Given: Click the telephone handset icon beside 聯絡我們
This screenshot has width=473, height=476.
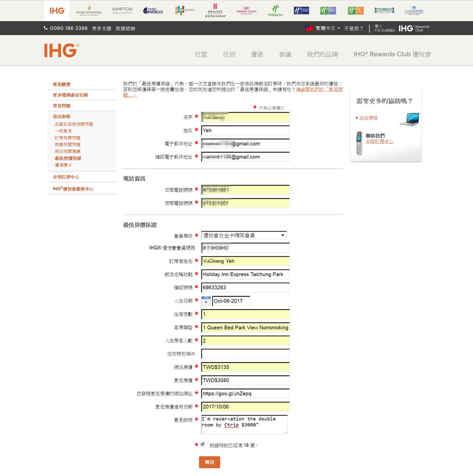Looking at the screenshot, I should tap(359, 143).
